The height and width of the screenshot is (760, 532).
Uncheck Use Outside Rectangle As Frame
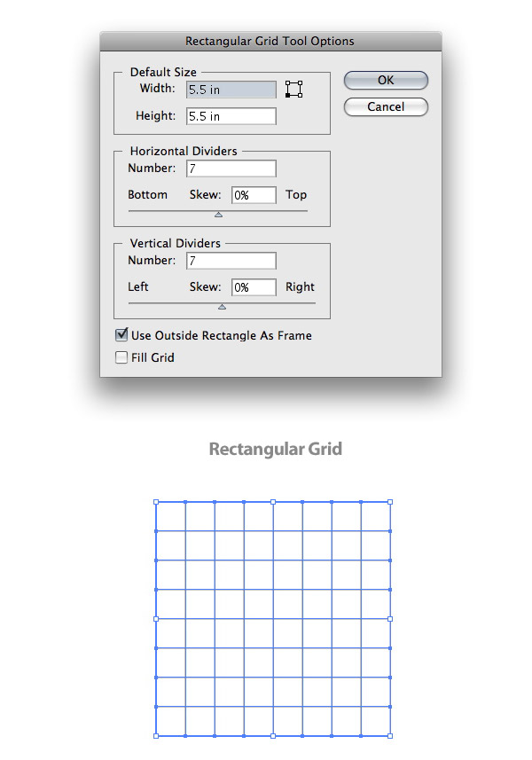pos(121,334)
